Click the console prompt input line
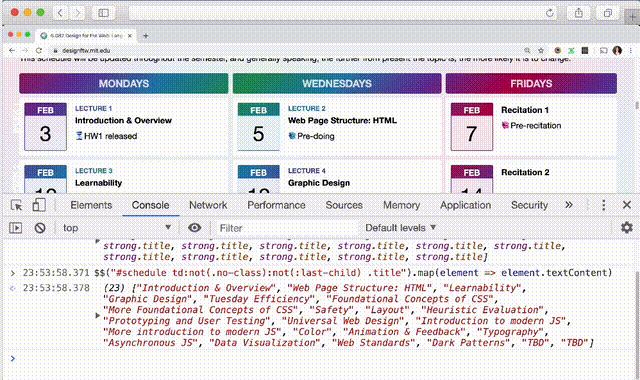This screenshot has width=640, height=380. click(x=322, y=358)
